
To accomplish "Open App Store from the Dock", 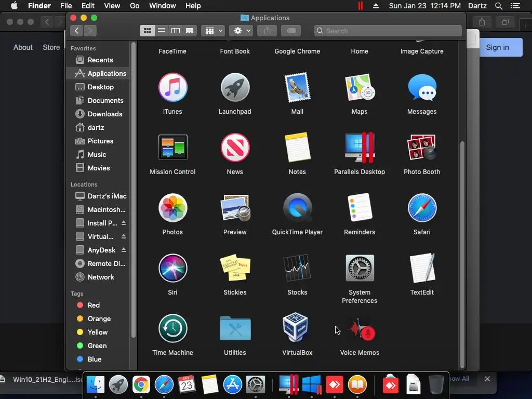I will coord(232,385).
